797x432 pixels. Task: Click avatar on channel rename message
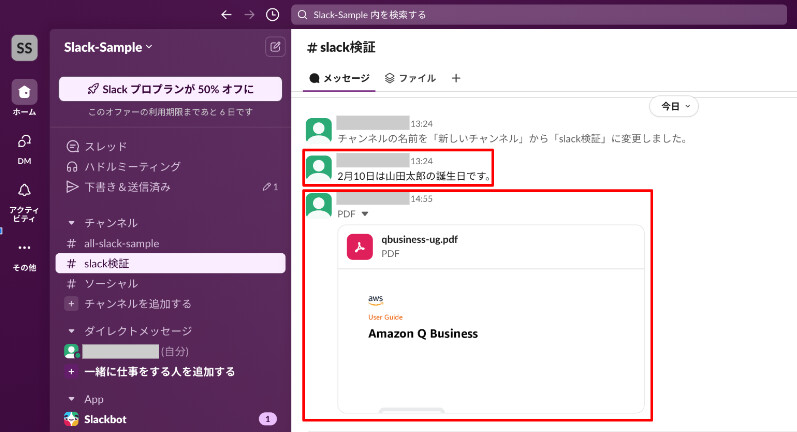coord(319,131)
